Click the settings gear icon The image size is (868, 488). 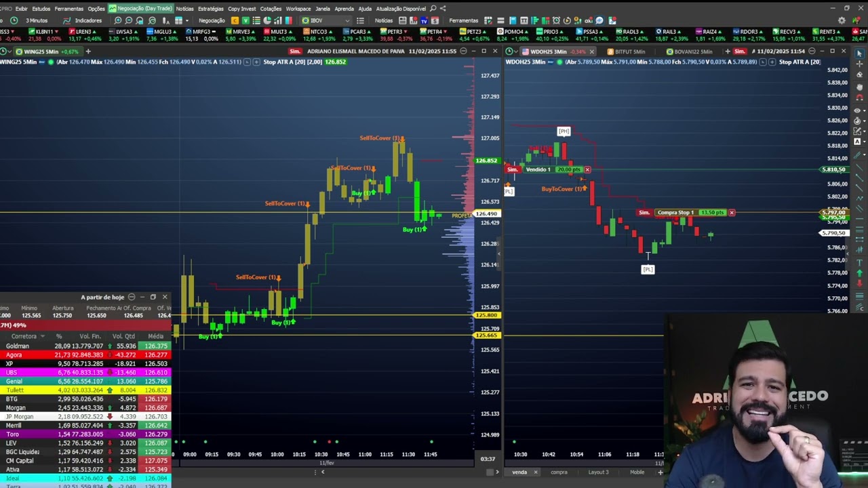pyautogui.click(x=842, y=20)
